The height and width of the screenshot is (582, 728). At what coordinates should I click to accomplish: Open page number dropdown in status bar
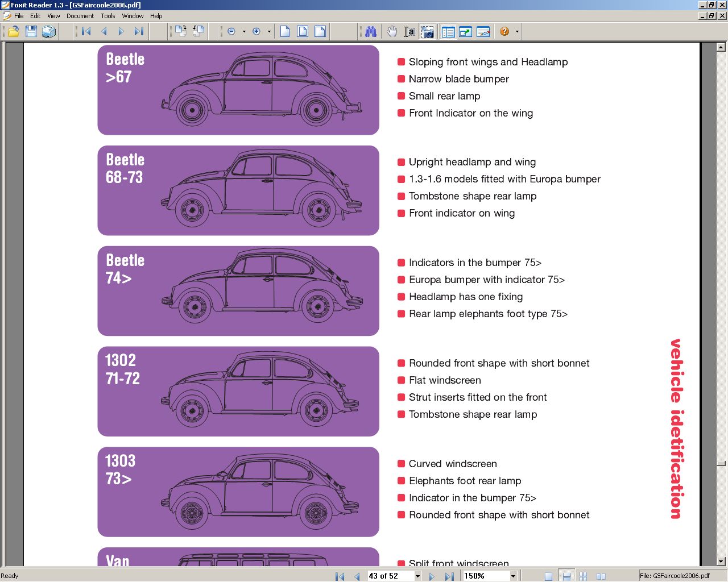coord(417,576)
